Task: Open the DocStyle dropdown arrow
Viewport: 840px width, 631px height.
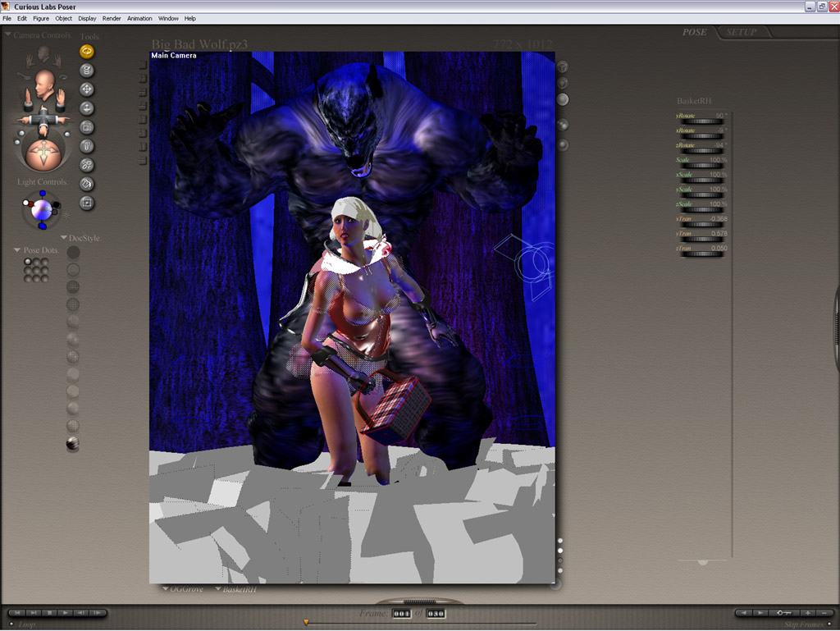Action: 64,237
